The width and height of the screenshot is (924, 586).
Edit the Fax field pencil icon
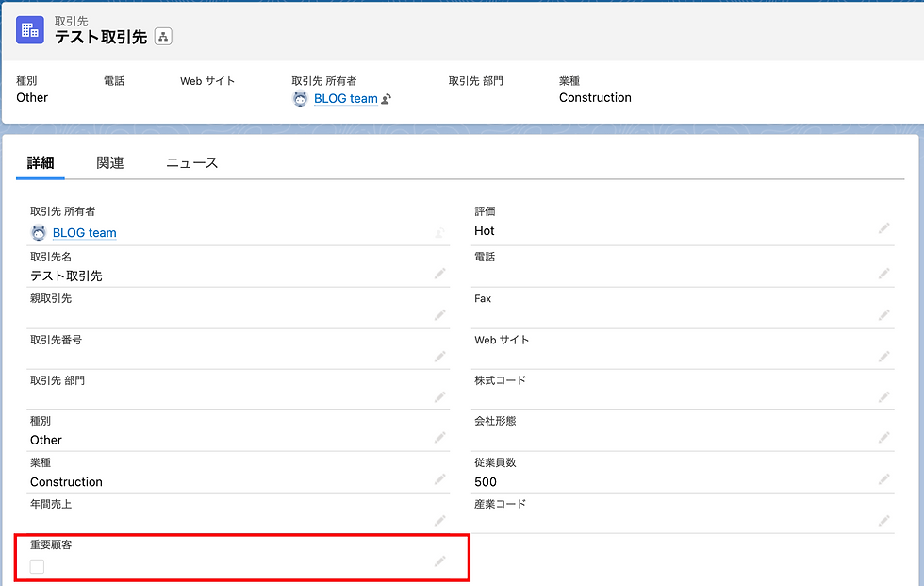(883, 315)
